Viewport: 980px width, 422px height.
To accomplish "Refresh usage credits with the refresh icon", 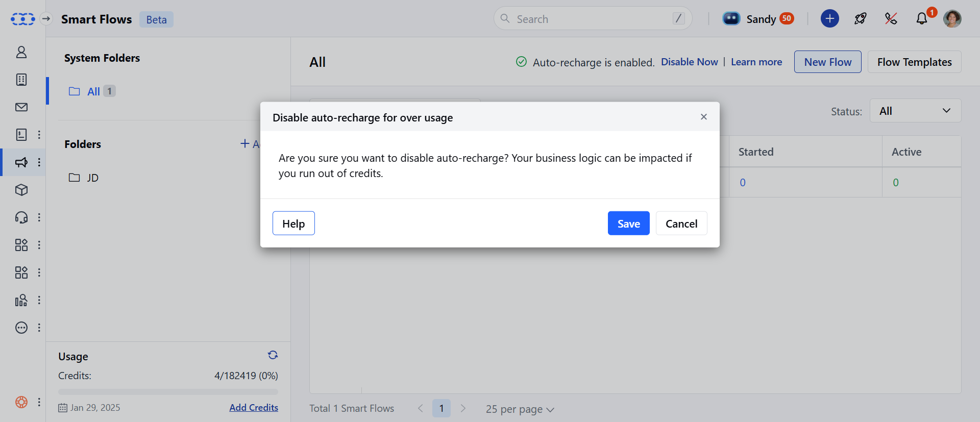I will [x=273, y=355].
